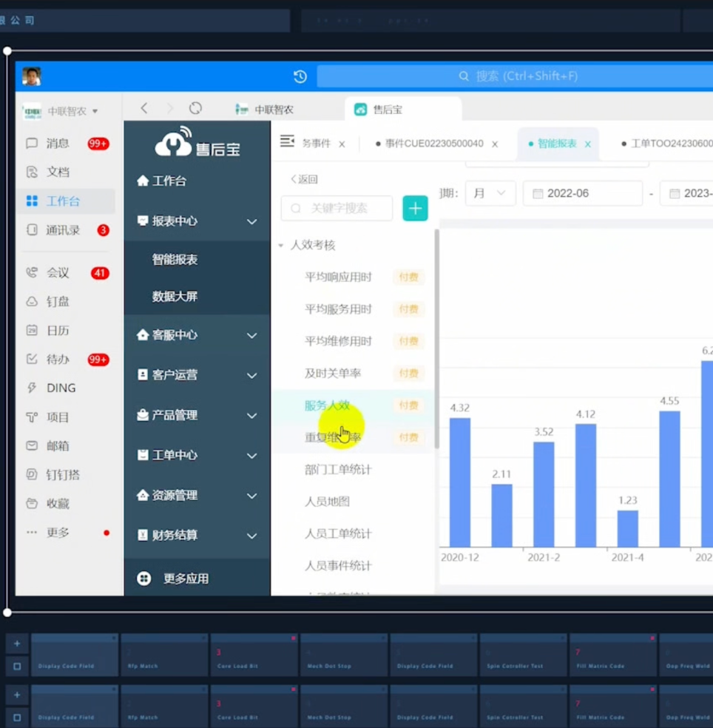Close the 智能报表 tab
Viewport: 713px width, 728px height.
pos(588,144)
